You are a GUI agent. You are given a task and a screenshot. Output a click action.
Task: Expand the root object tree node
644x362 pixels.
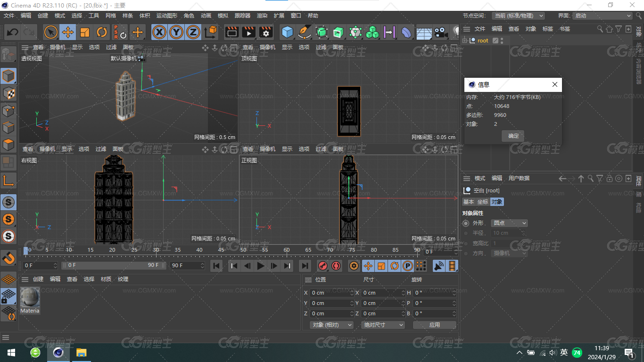coord(465,41)
